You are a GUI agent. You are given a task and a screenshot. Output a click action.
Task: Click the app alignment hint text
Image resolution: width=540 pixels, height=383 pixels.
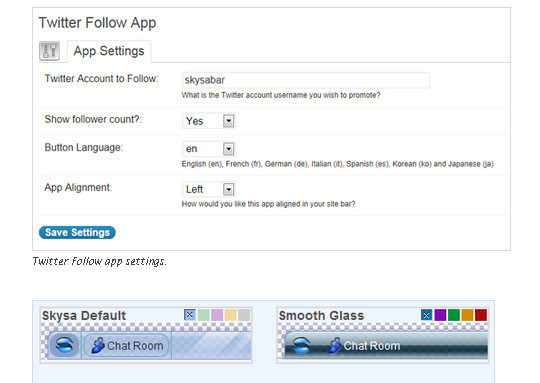click(268, 204)
